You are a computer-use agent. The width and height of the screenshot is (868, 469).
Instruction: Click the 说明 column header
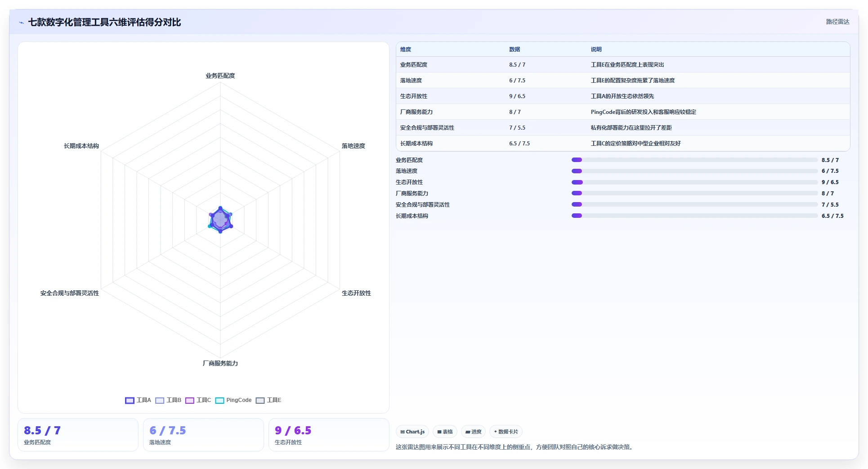tap(596, 50)
